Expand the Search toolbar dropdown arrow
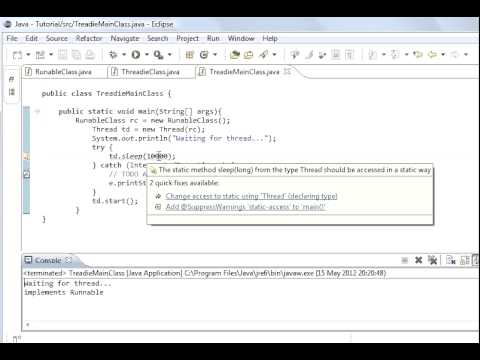This screenshot has width=480, height=360. (x=274, y=54)
